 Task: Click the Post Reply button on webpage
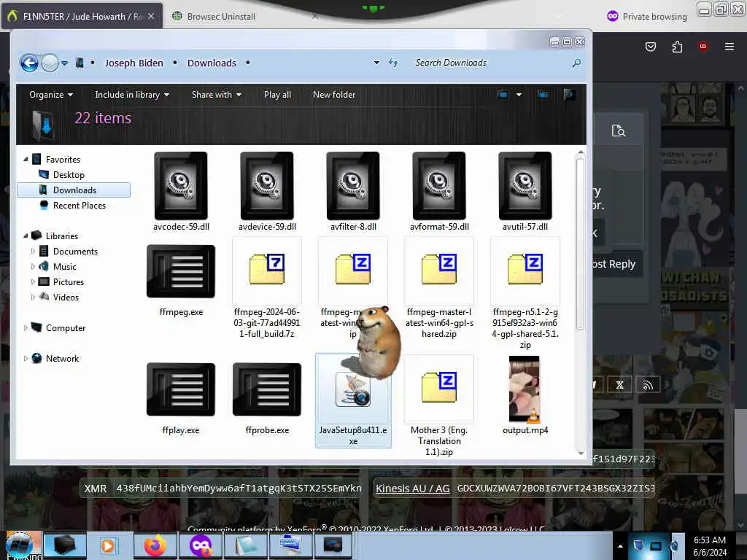point(617,264)
